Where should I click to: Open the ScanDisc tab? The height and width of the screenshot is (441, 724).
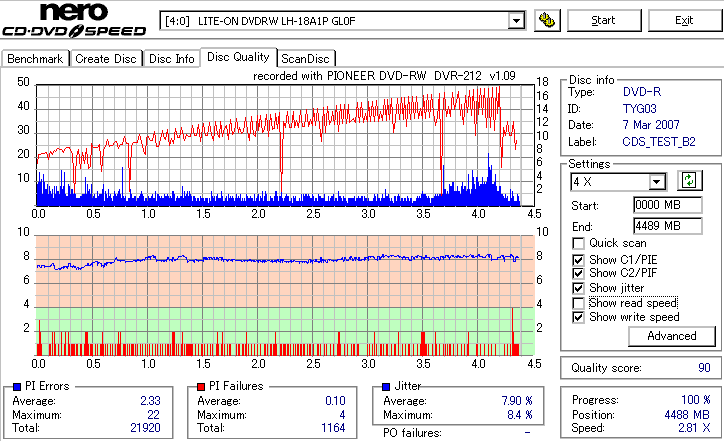pyautogui.click(x=305, y=59)
